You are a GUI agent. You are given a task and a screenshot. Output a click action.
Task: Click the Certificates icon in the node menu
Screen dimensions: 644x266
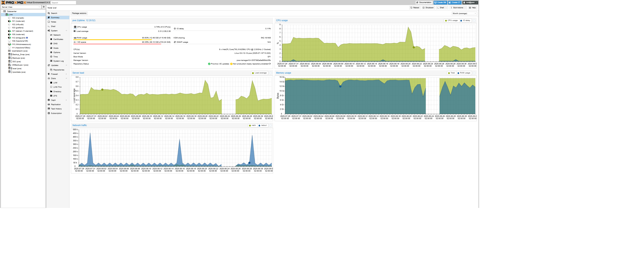(51, 39)
